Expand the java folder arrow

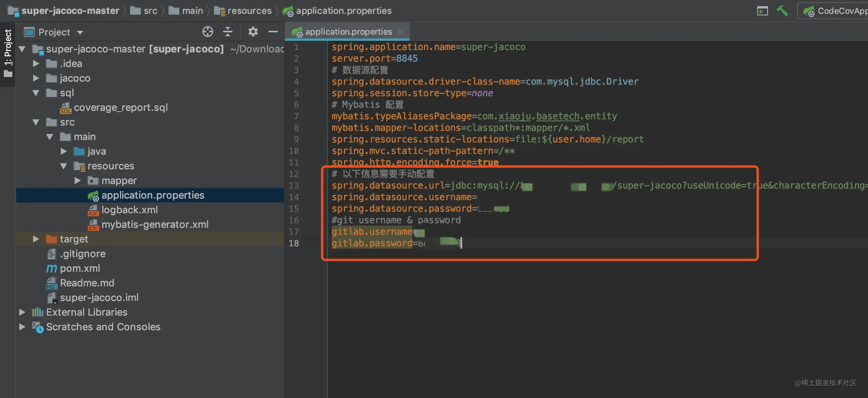pos(63,151)
